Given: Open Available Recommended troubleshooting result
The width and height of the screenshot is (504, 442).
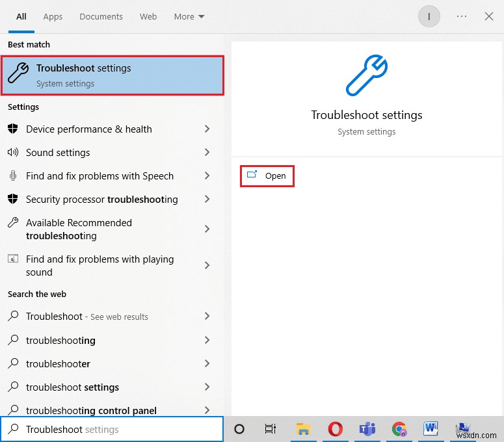Looking at the screenshot, I should tap(112, 229).
